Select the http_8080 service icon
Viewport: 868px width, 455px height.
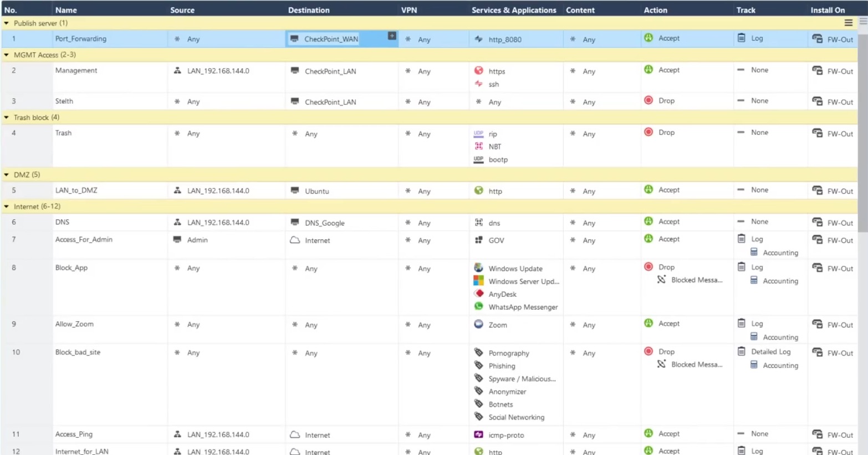pos(478,39)
